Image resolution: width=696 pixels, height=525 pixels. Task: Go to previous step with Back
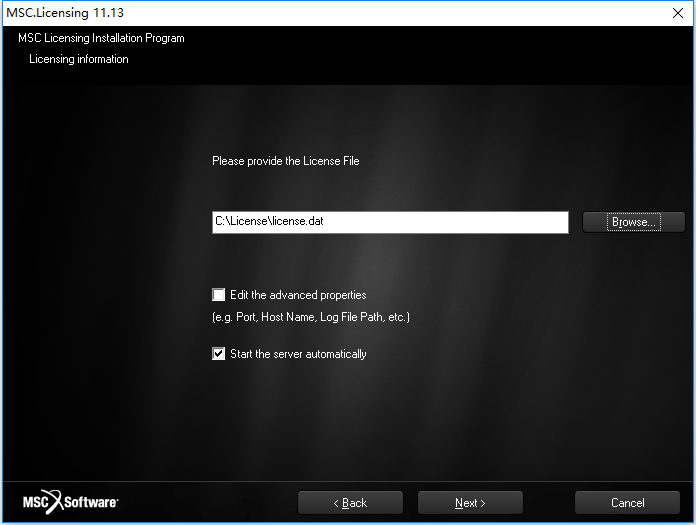350,502
